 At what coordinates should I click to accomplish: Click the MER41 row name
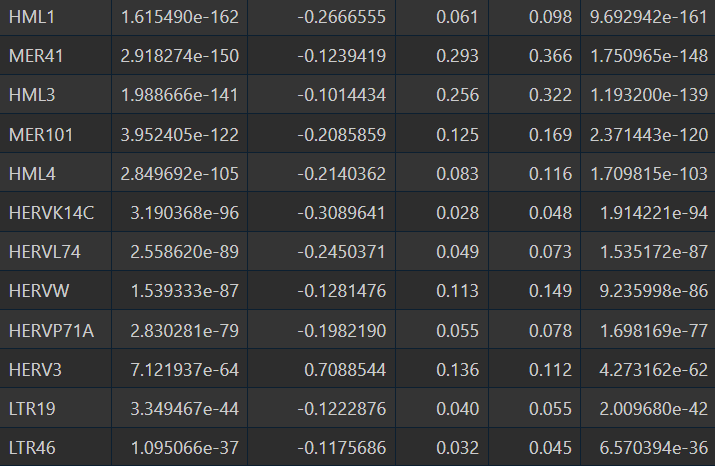click(36, 57)
